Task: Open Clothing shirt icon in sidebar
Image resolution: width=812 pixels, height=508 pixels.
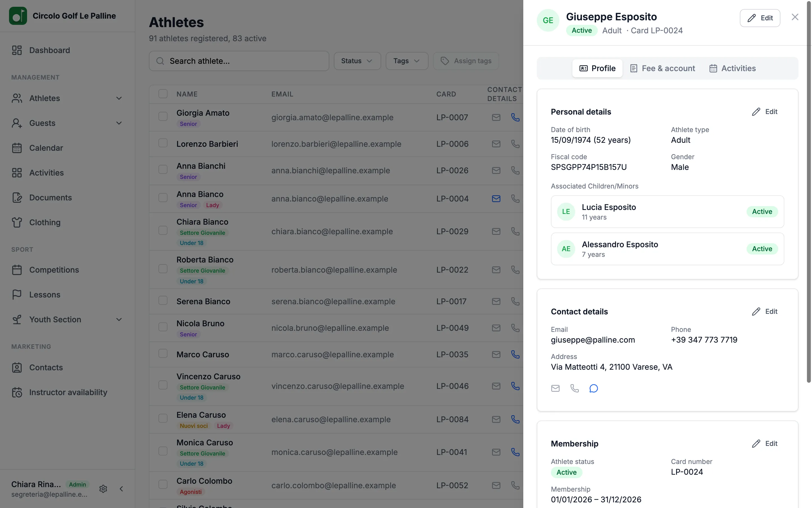Action: pyautogui.click(x=17, y=222)
